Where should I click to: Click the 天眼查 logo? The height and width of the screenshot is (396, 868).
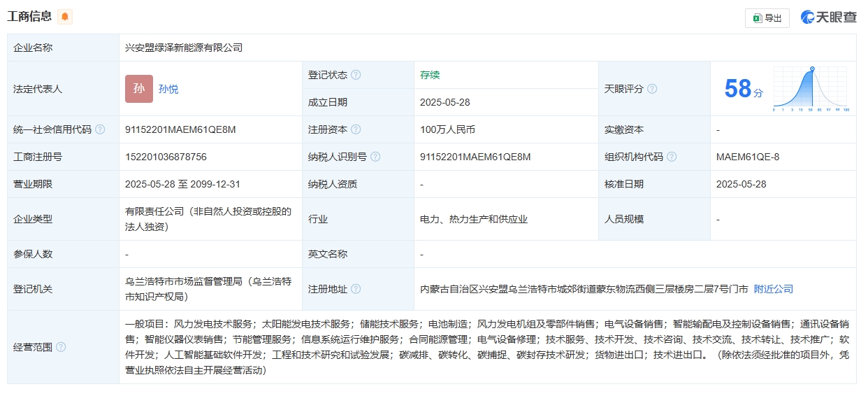[829, 17]
